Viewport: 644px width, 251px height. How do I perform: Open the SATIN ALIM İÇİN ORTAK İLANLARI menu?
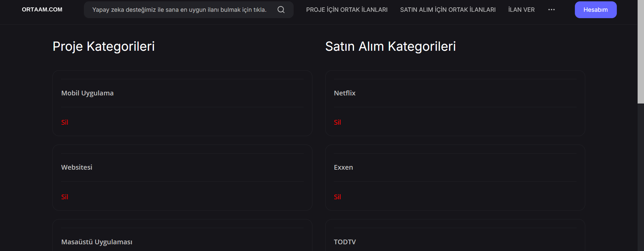tap(448, 9)
